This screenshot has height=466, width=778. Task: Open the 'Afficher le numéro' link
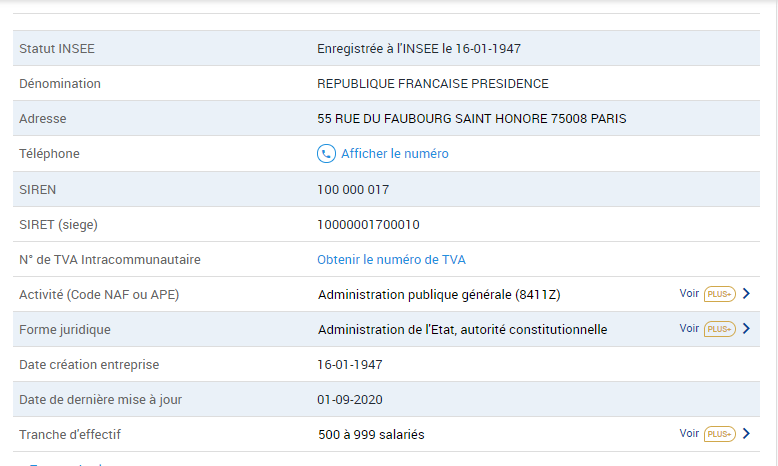[394, 154]
